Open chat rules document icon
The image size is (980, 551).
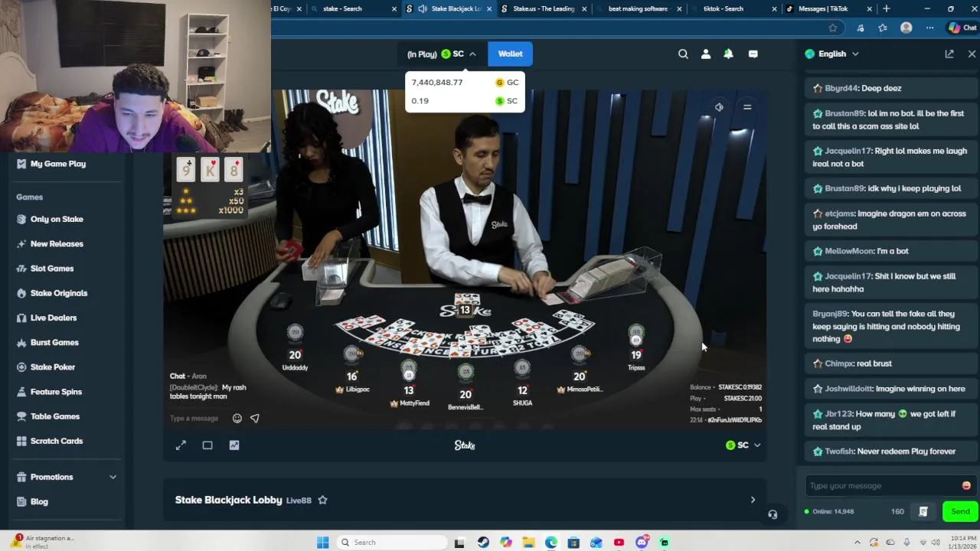tap(923, 511)
